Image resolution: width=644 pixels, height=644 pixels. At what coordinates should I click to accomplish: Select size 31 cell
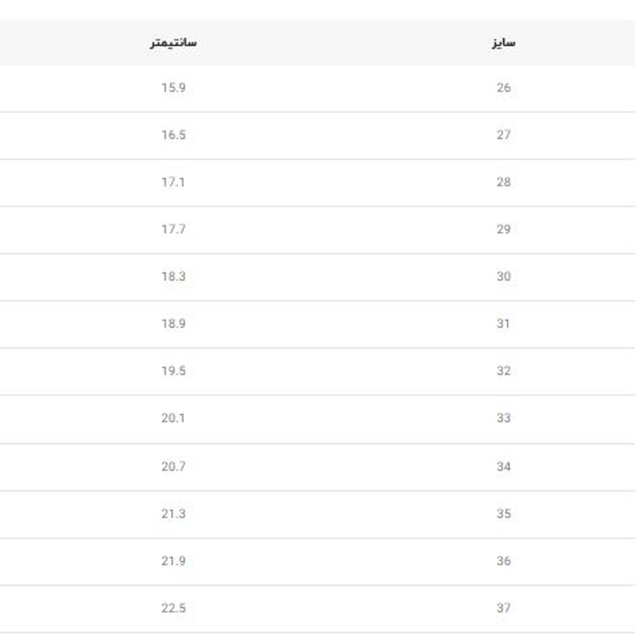pos(503,324)
